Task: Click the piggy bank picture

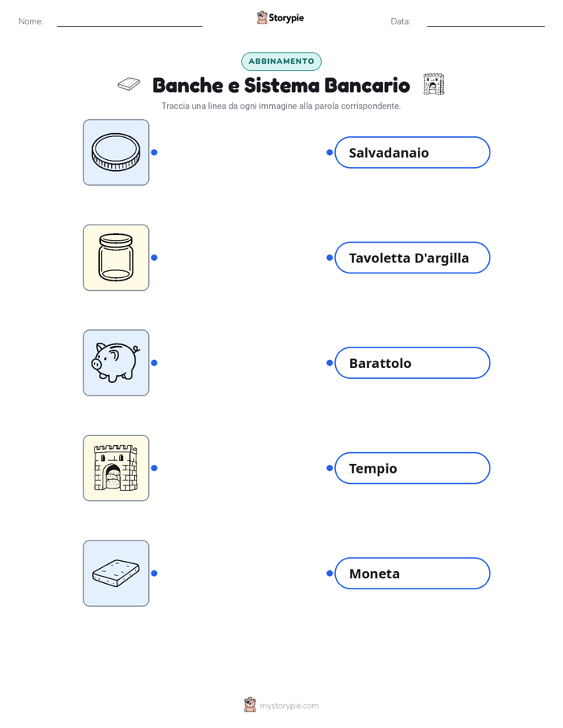Action: click(x=116, y=362)
